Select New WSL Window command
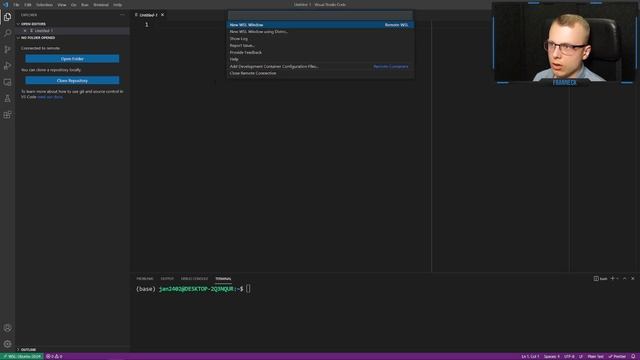The image size is (640, 360). coord(320,25)
